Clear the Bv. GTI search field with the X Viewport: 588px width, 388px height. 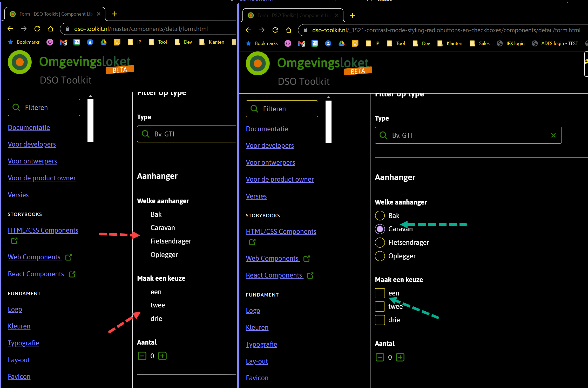(553, 135)
